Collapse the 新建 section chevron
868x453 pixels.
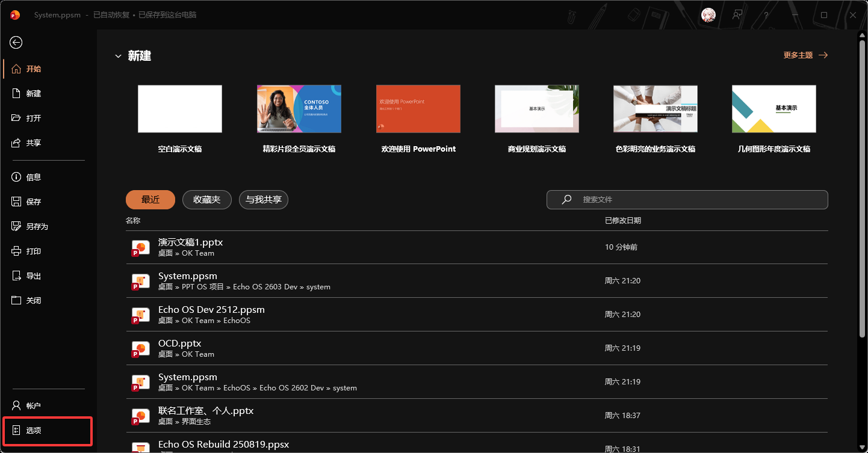click(x=118, y=56)
